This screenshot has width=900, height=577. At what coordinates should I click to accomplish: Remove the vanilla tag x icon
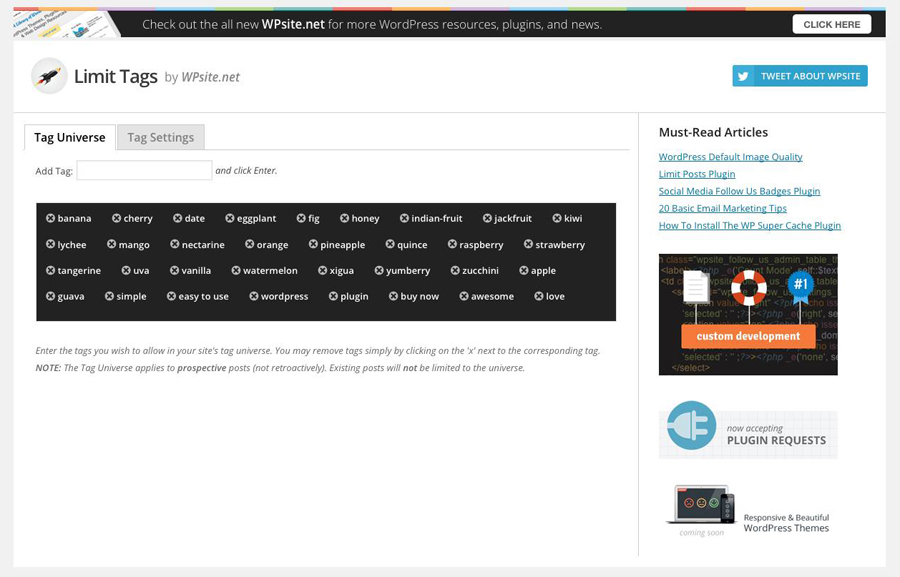click(x=174, y=270)
